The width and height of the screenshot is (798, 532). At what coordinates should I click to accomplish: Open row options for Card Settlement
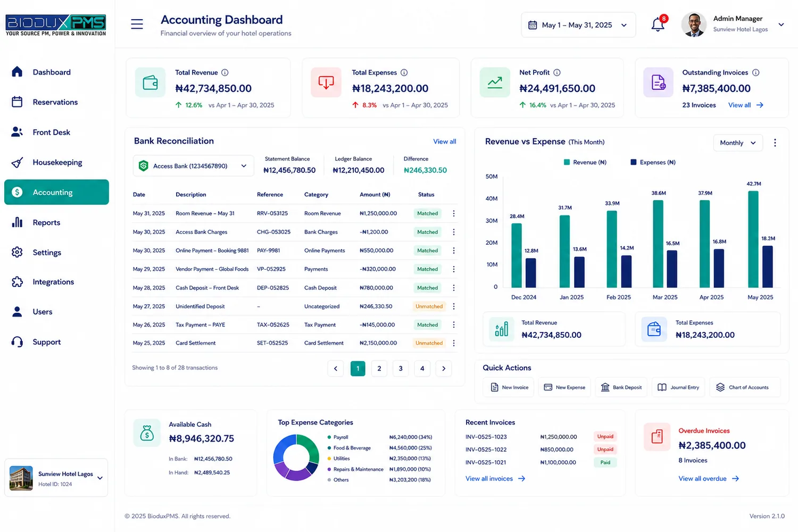(454, 343)
